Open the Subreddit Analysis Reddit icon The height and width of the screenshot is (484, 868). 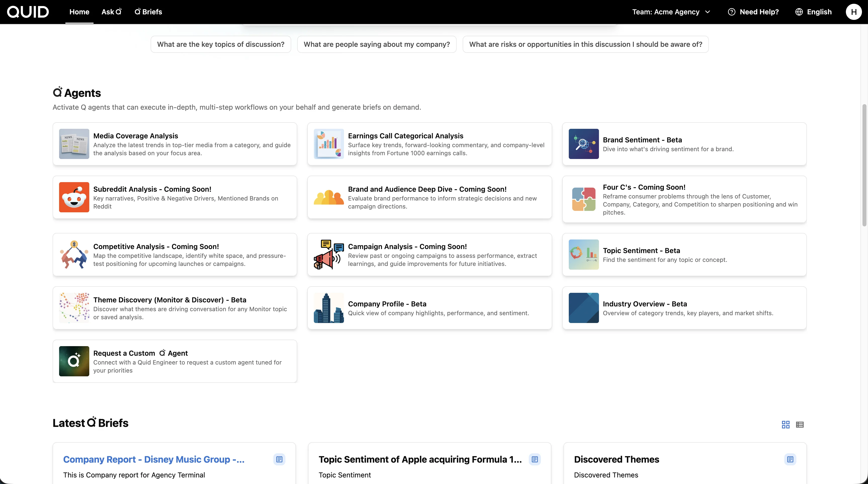click(74, 197)
